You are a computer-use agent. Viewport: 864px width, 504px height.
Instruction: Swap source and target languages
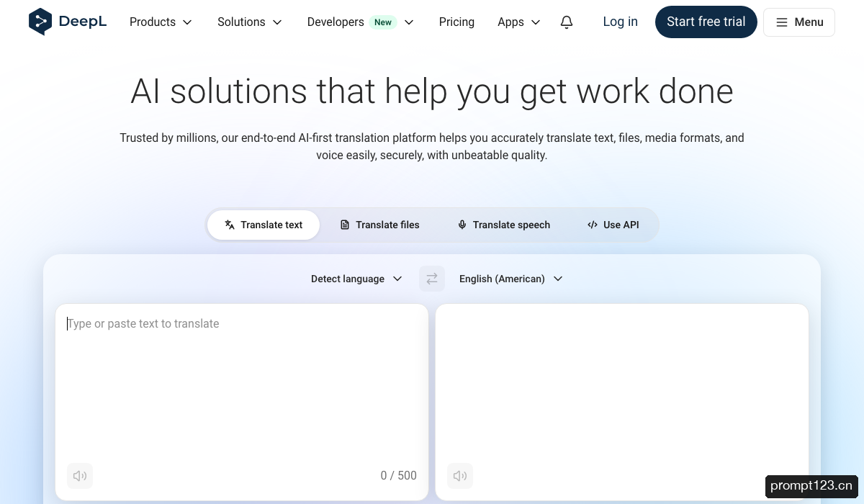click(x=432, y=279)
